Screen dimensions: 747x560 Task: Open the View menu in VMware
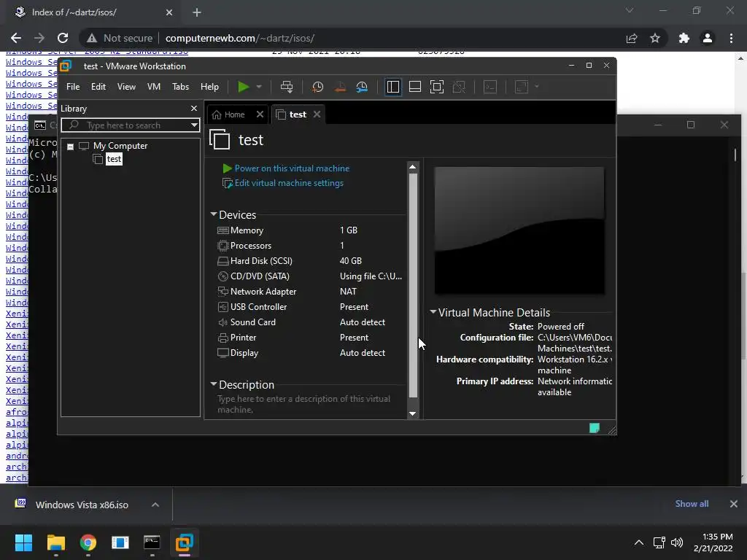126,87
